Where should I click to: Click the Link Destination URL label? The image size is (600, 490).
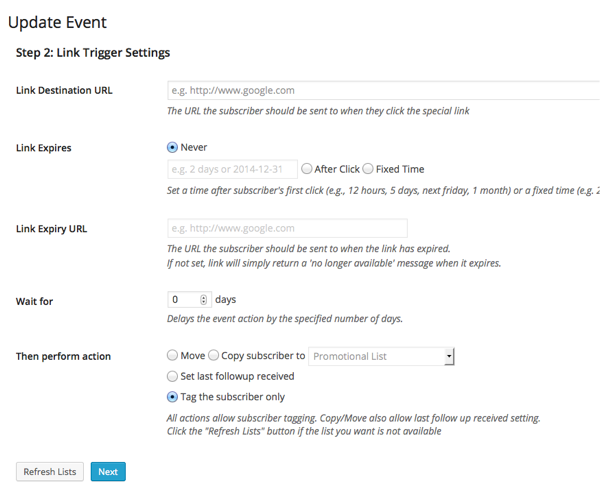coord(64,90)
